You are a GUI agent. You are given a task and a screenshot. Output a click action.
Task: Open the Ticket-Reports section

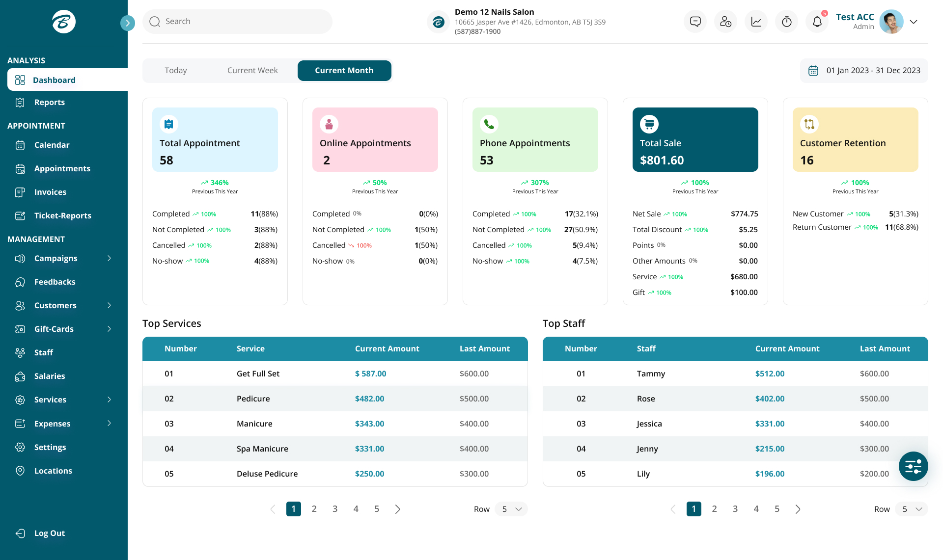click(62, 215)
